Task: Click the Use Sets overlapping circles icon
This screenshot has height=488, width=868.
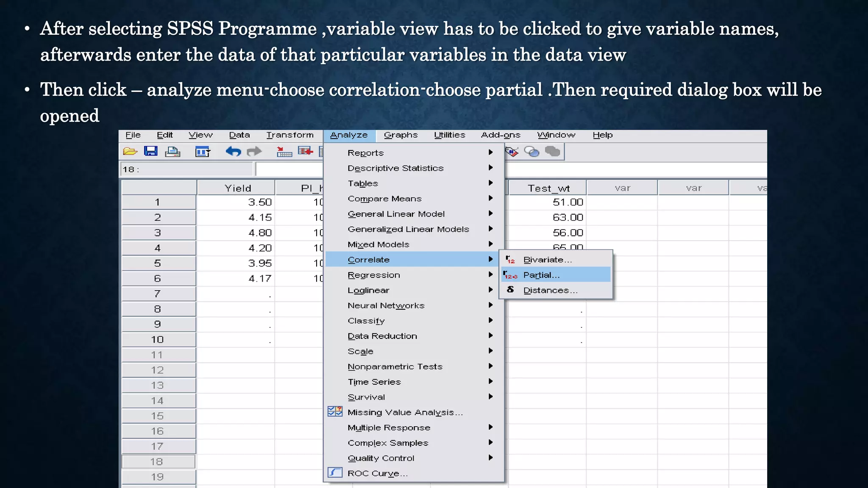Action: click(x=531, y=151)
